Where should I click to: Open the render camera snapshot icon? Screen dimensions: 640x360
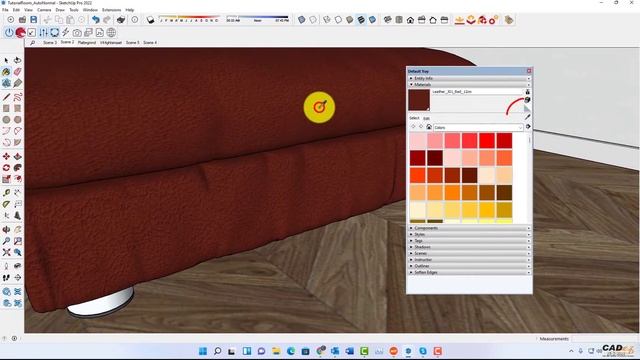click(77, 32)
